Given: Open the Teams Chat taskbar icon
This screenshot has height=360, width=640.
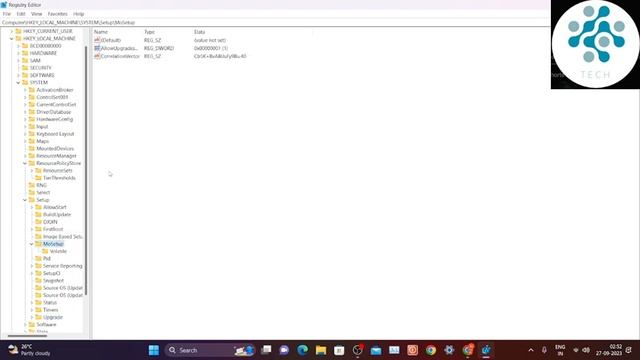Looking at the screenshot, I should 284,350.
